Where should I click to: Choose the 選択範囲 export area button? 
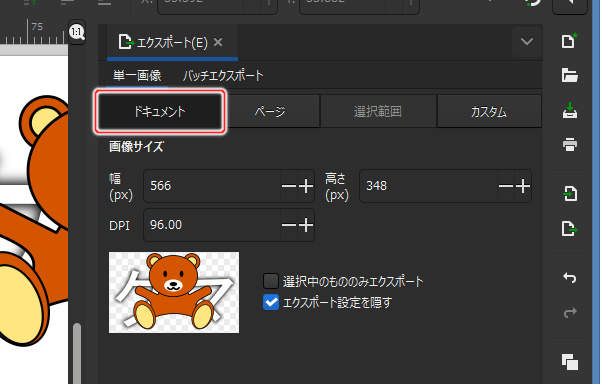tap(378, 112)
